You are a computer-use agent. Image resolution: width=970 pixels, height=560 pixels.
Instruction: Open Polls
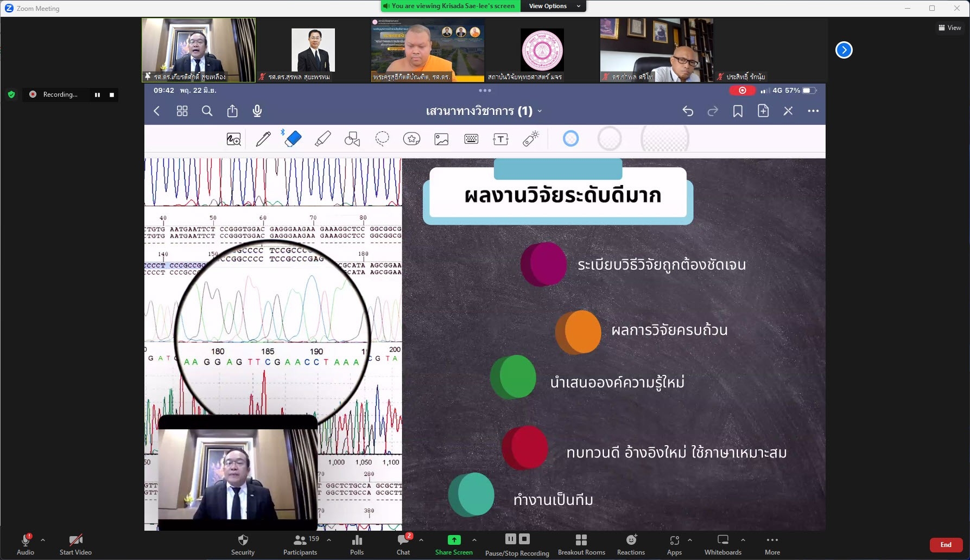pyautogui.click(x=357, y=545)
